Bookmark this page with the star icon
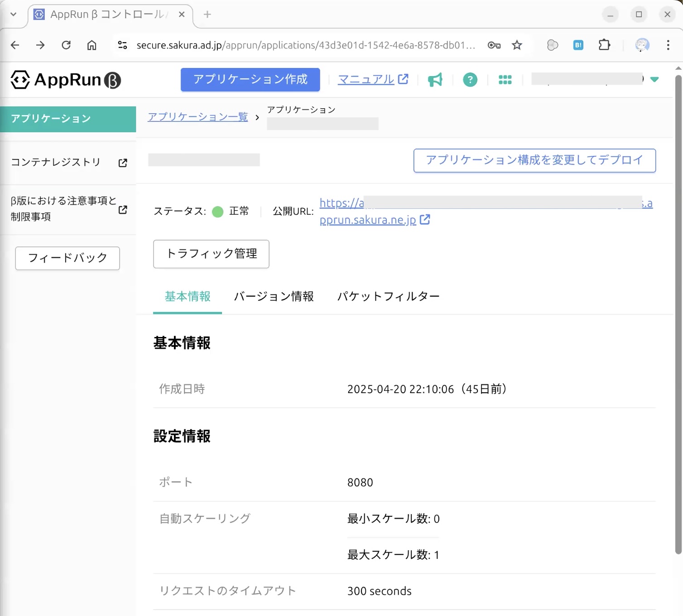The height and width of the screenshot is (616, 683). pos(517,45)
